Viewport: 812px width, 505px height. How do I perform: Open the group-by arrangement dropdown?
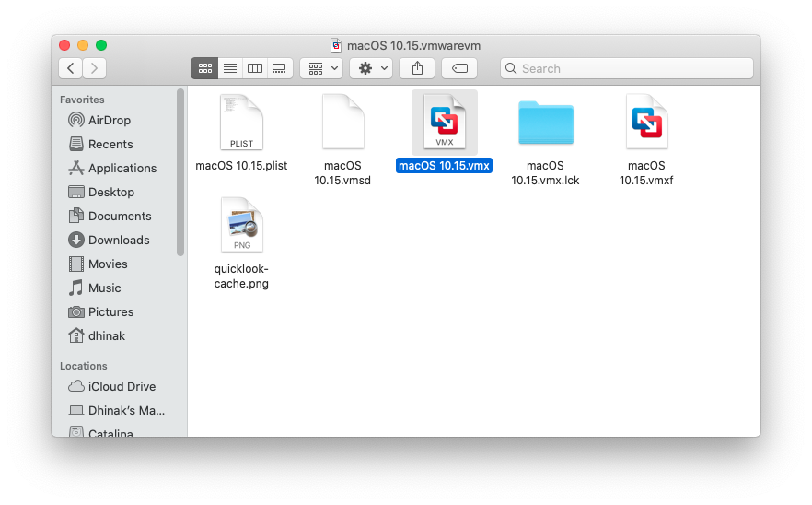pos(321,68)
